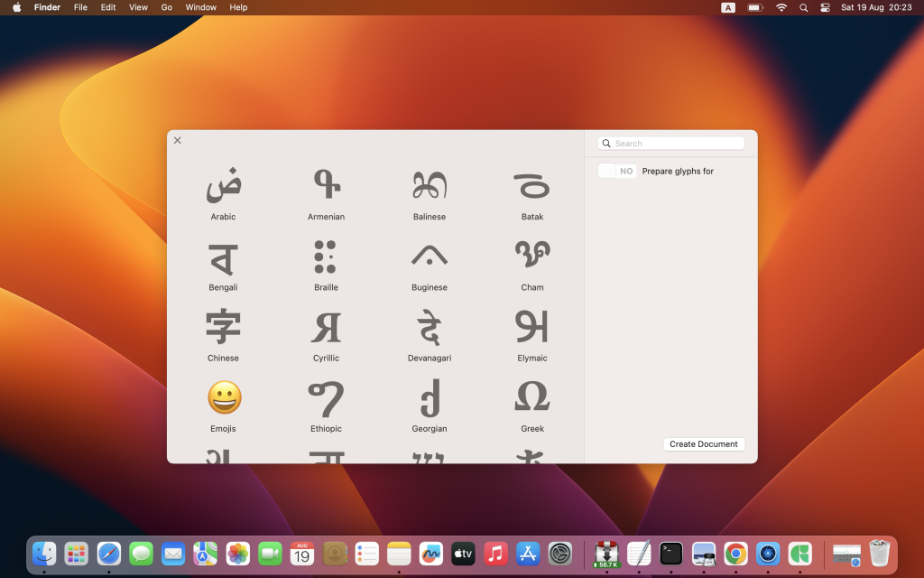Viewport: 924px width, 578px height.
Task: Open Finder from the Dock
Action: coord(44,554)
